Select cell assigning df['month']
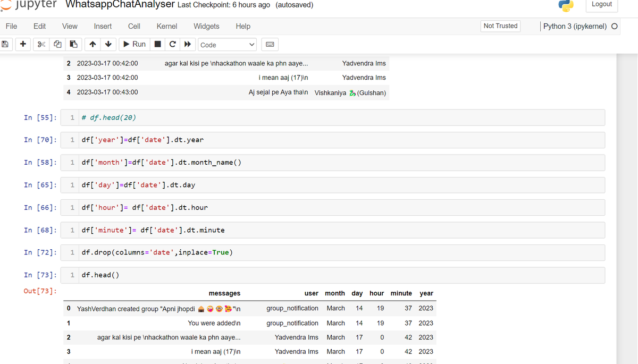This screenshot has width=638, height=364. [x=334, y=163]
